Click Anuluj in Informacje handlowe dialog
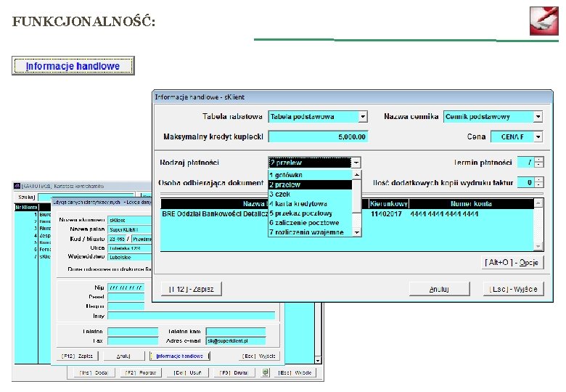Screen dimensions: 566x392 [x=439, y=289]
